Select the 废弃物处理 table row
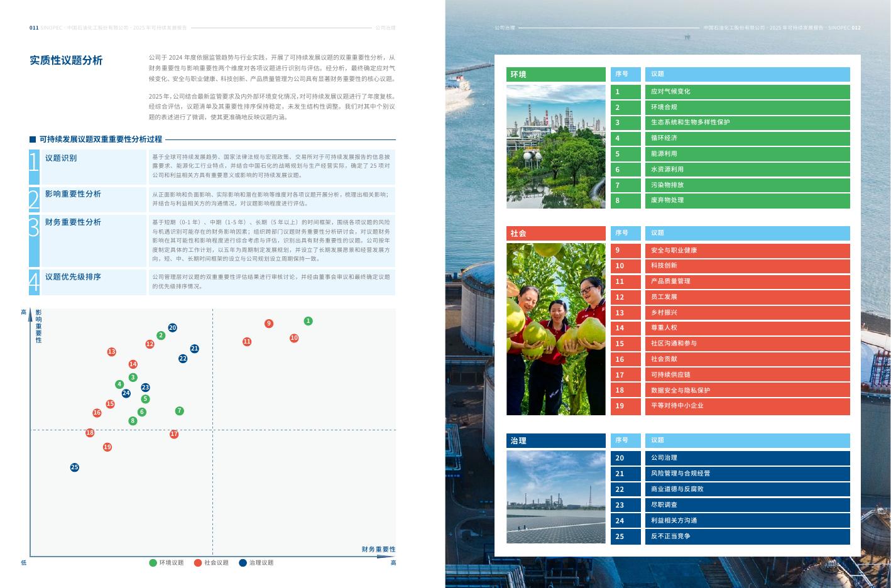The height and width of the screenshot is (588, 891). click(730, 200)
